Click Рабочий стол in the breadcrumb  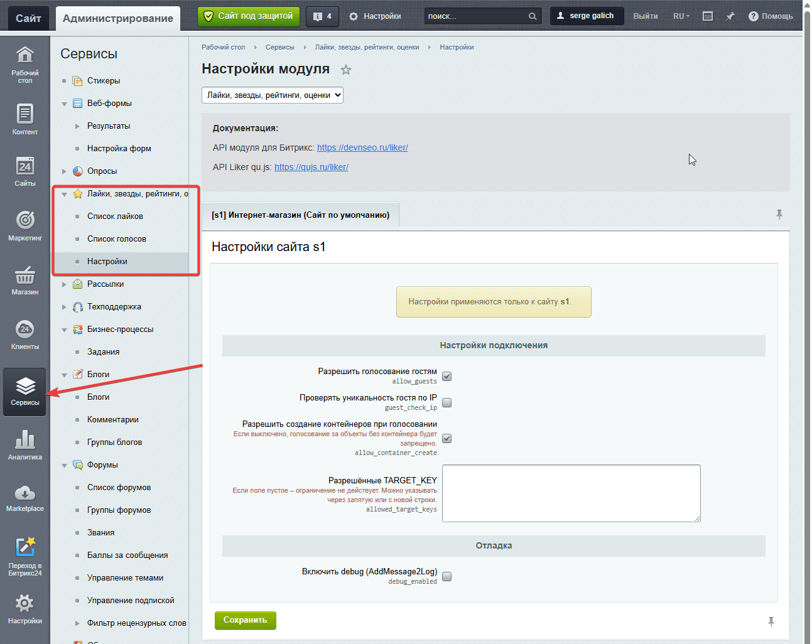pyautogui.click(x=223, y=47)
